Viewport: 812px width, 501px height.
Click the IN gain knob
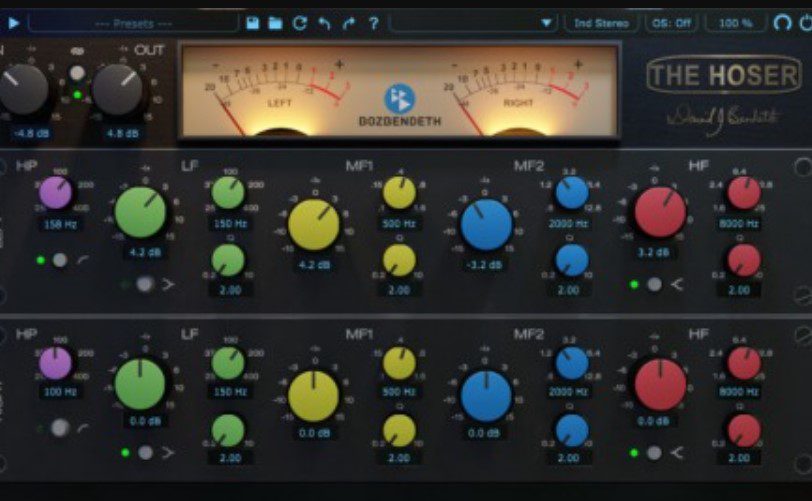22,89
